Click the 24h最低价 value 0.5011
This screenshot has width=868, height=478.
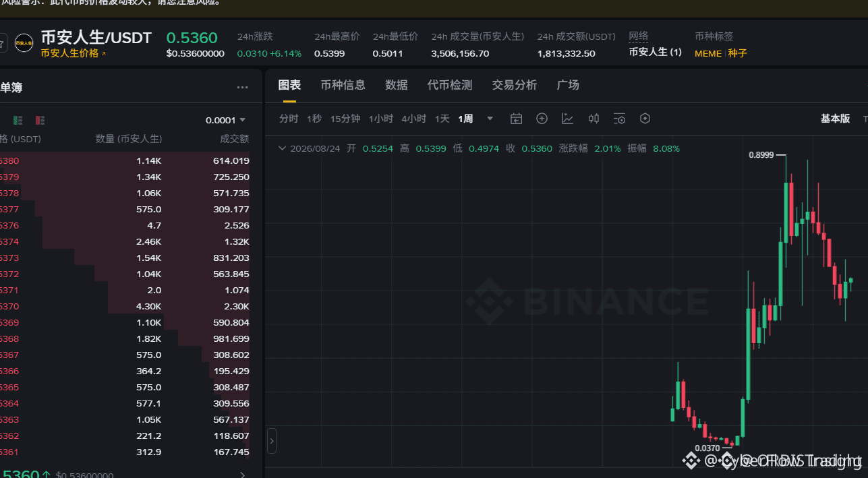pos(388,53)
